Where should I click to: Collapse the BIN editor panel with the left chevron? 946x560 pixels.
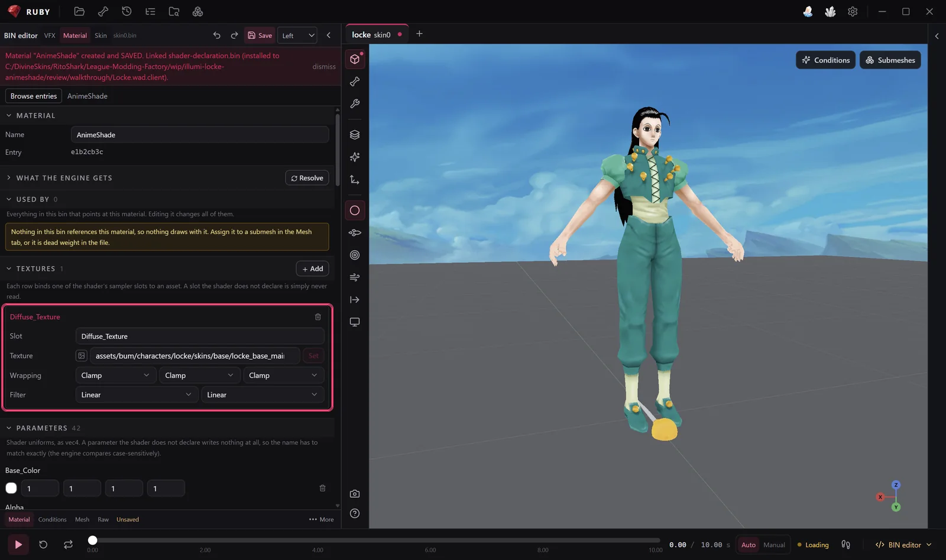pyautogui.click(x=329, y=35)
